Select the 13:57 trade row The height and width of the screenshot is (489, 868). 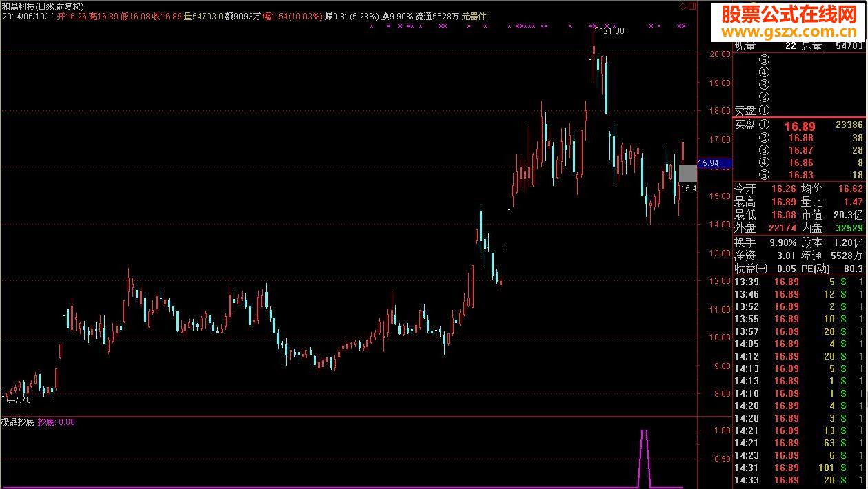pyautogui.click(x=798, y=331)
